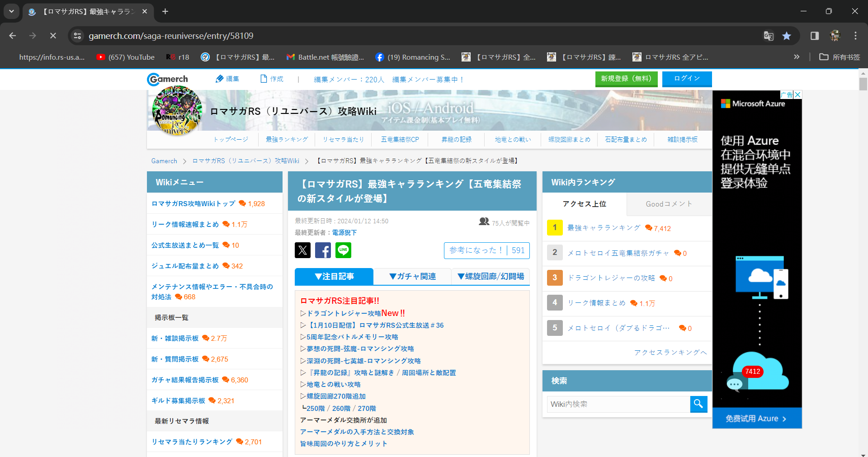The width and height of the screenshot is (868, 457).
Task: Show more bookmarks via the chevron
Action: tap(797, 57)
